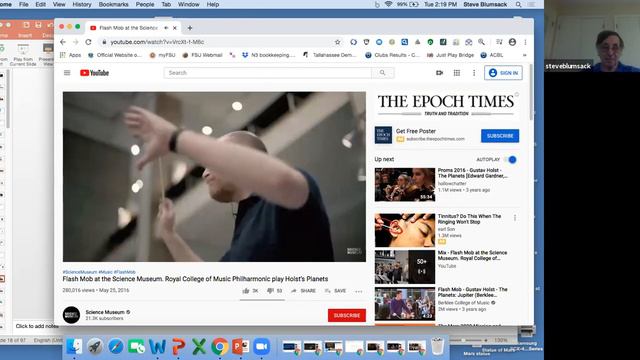The width and height of the screenshot is (640, 360).
Task: Open the Mix Flash Mob playlist thumbnail
Action: point(405,267)
